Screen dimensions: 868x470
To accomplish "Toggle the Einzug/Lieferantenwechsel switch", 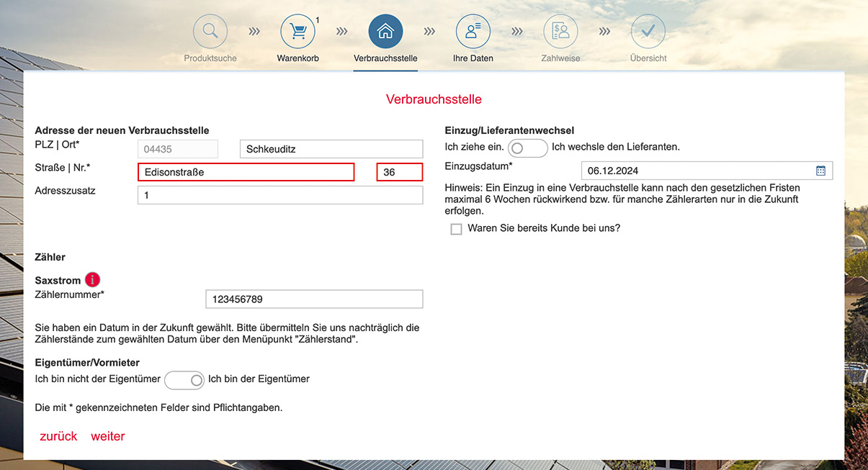I will tap(527, 148).
